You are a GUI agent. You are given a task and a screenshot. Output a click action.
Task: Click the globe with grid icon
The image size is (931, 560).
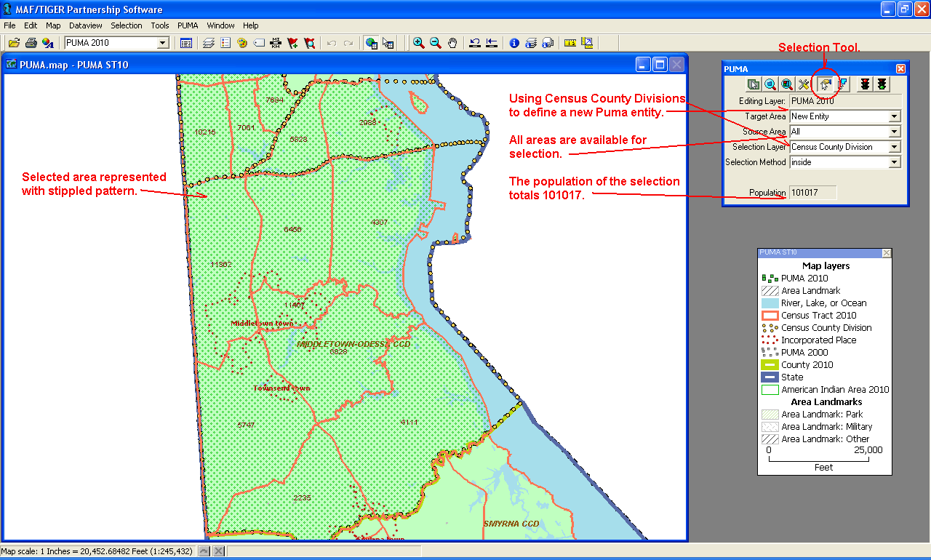[x=372, y=43]
